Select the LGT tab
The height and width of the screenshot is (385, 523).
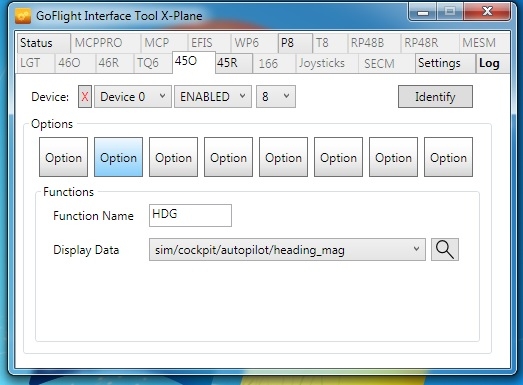coord(35,63)
